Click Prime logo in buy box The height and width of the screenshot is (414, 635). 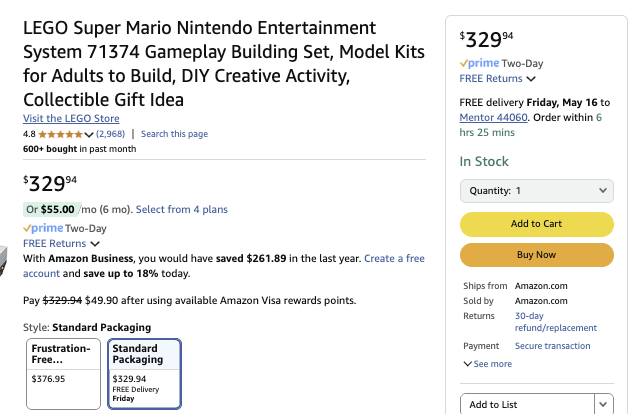(x=482, y=63)
